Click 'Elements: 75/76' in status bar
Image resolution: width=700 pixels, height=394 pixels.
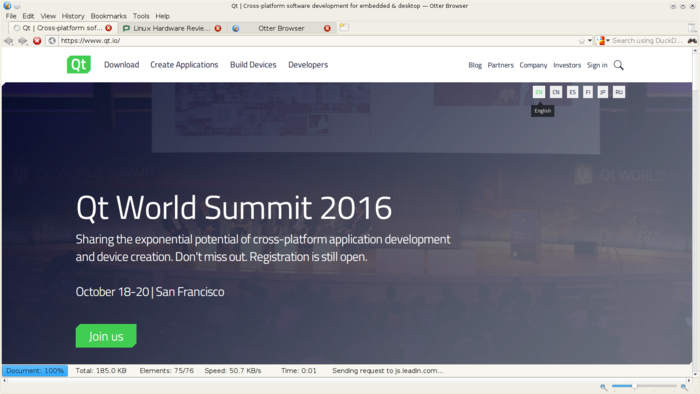click(x=167, y=371)
